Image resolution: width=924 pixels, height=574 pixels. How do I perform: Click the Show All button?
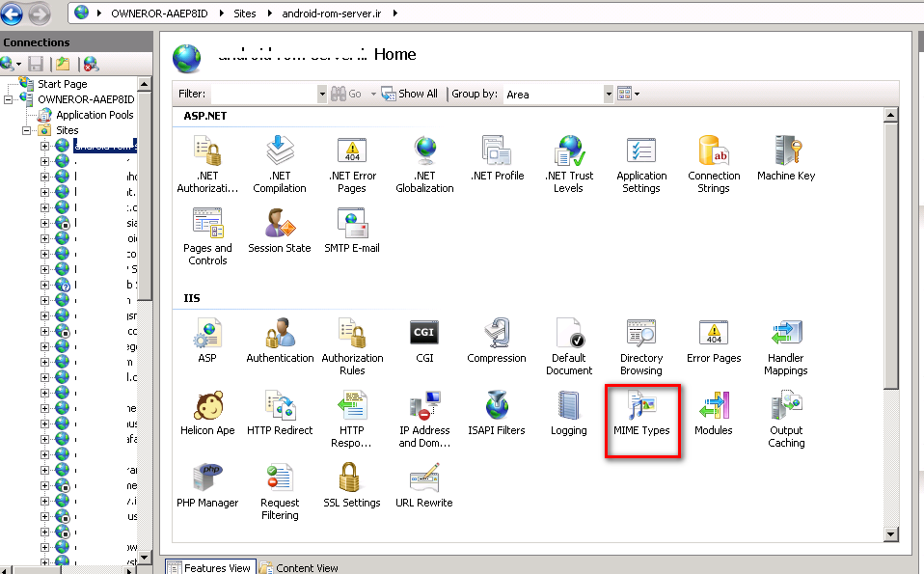[x=410, y=95]
